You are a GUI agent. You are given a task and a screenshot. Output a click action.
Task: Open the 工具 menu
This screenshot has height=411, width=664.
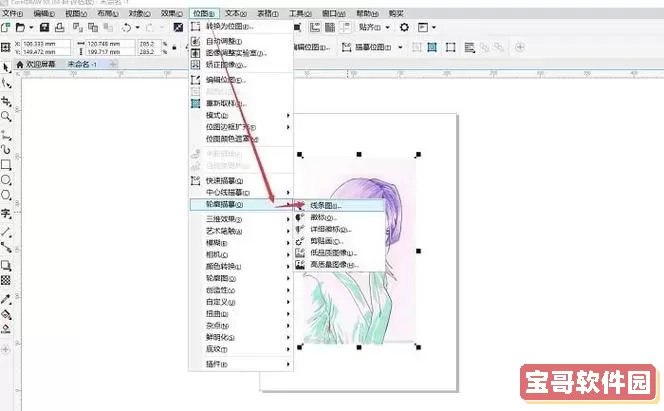300,14
